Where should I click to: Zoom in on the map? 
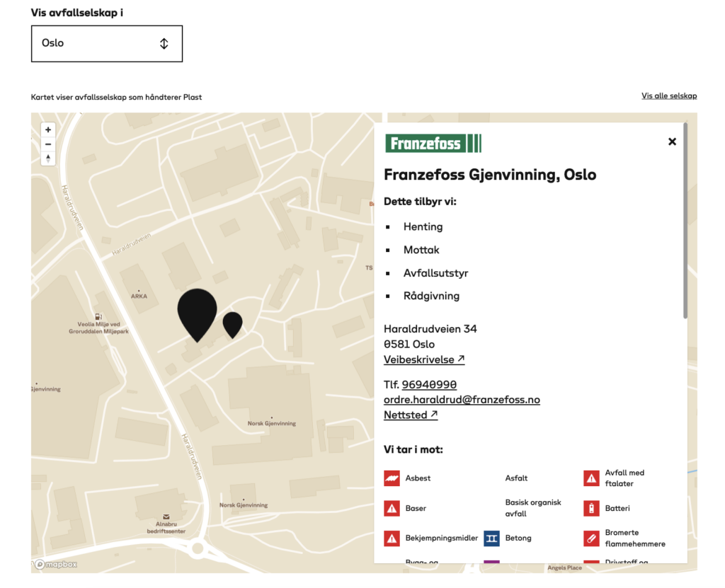click(48, 130)
